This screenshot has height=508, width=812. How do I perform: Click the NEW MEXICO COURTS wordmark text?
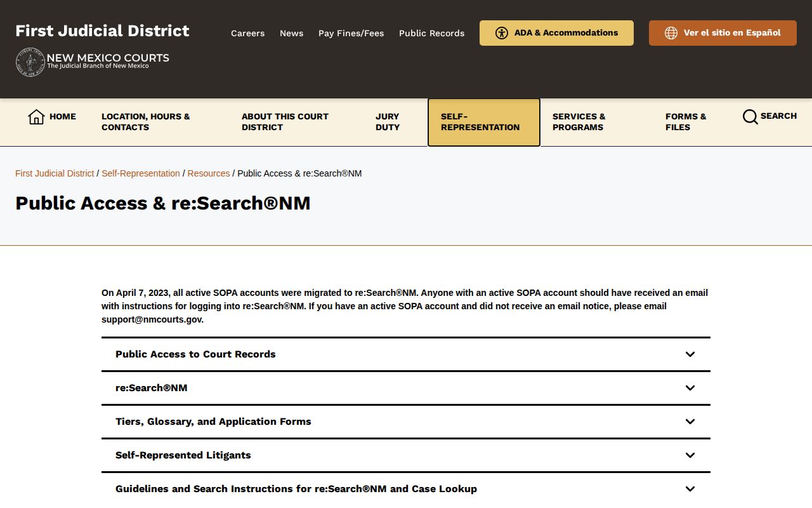(x=108, y=58)
